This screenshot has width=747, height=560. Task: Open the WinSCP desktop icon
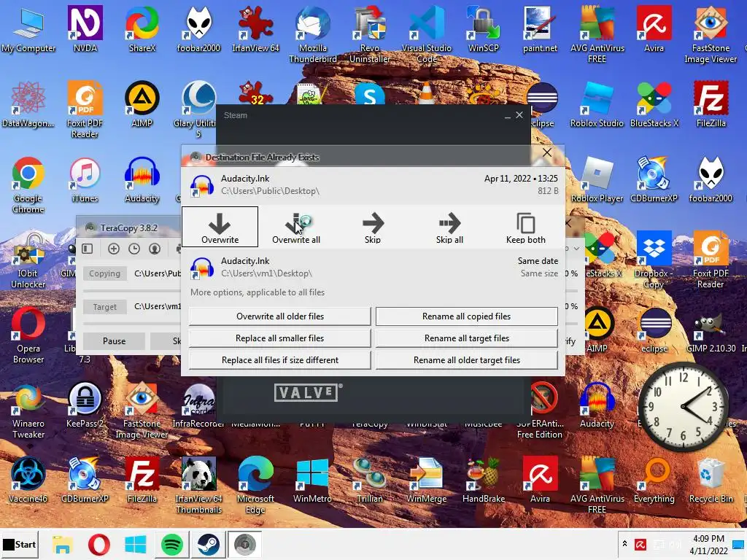click(483, 28)
